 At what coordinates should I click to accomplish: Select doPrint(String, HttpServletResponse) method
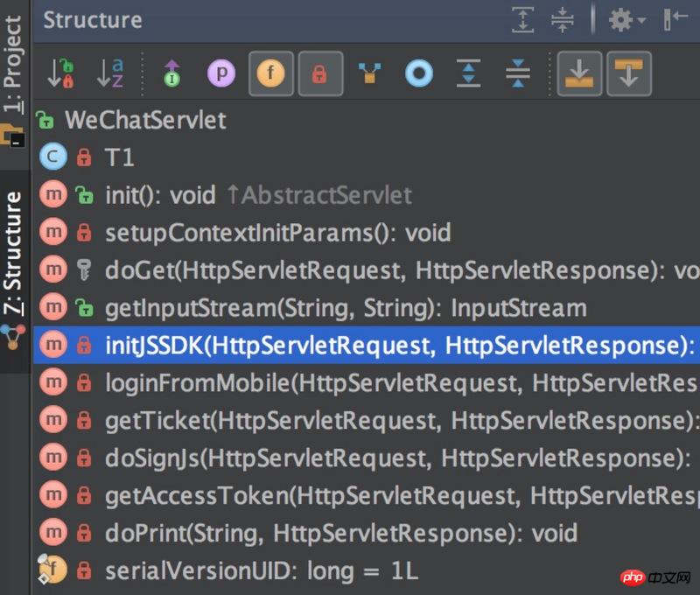[x=367, y=532]
